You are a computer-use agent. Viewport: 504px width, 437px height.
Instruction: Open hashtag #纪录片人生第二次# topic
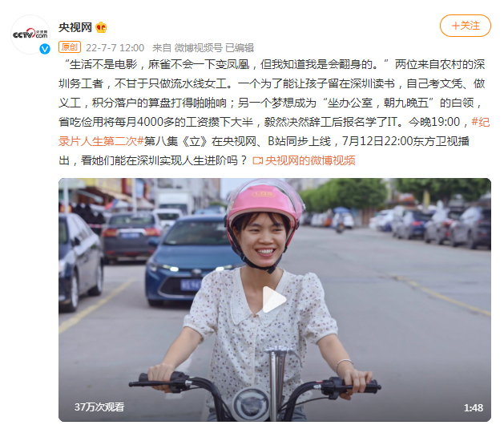274,132
